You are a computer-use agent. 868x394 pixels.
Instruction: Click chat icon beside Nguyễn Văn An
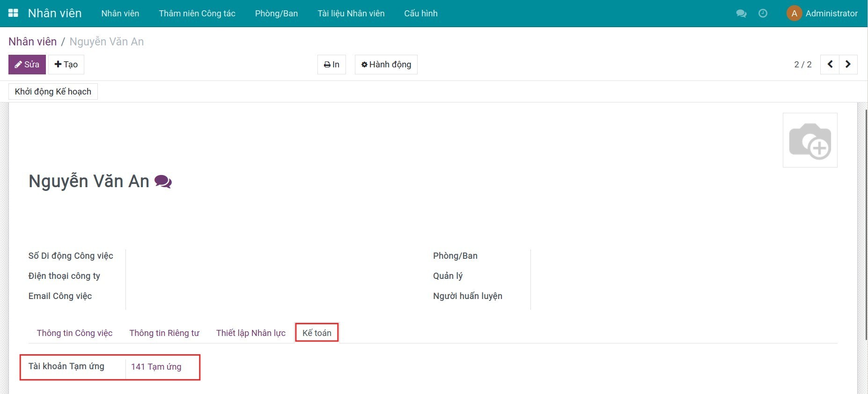pyautogui.click(x=163, y=182)
